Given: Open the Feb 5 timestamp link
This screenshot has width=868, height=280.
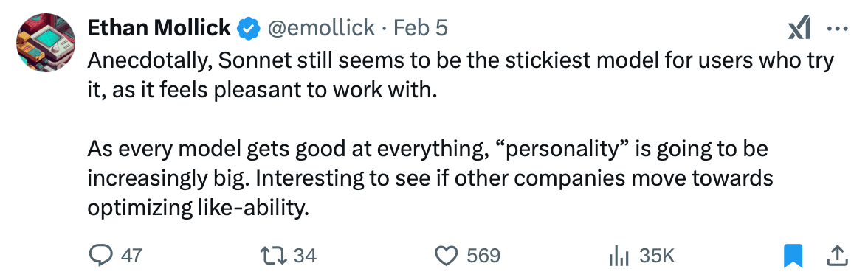Looking at the screenshot, I should 420,28.
